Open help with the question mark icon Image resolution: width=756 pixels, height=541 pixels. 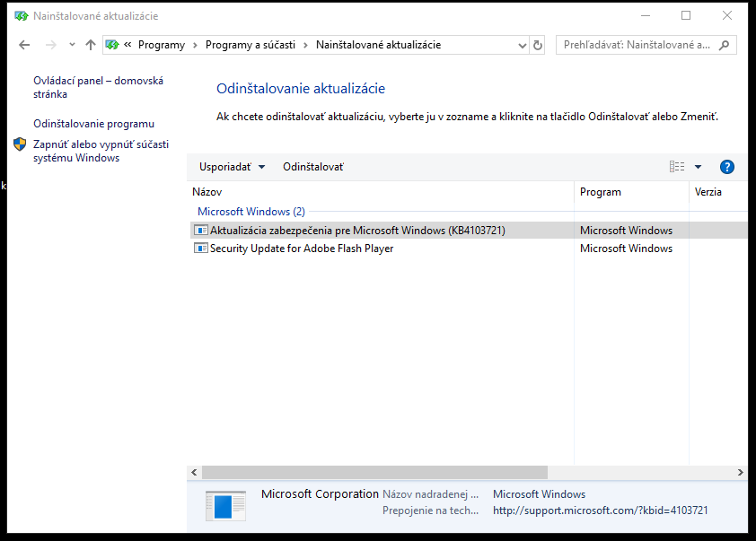[727, 167]
